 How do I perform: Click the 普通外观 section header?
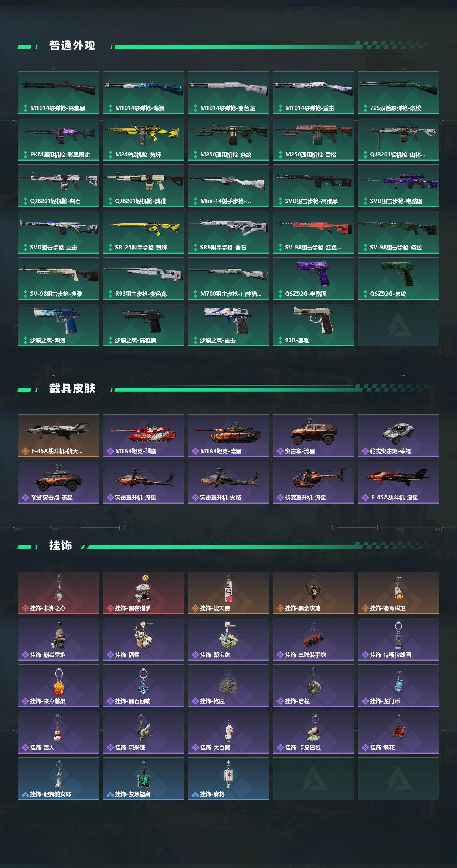coord(72,46)
